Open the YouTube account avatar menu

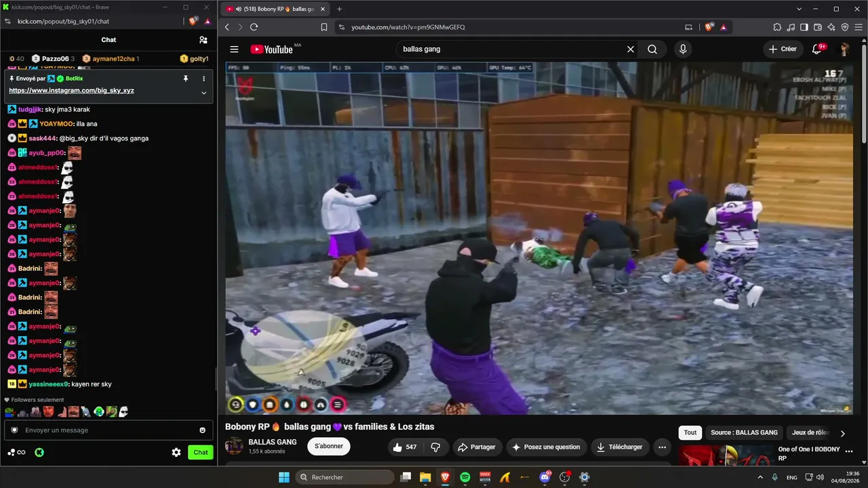844,49
